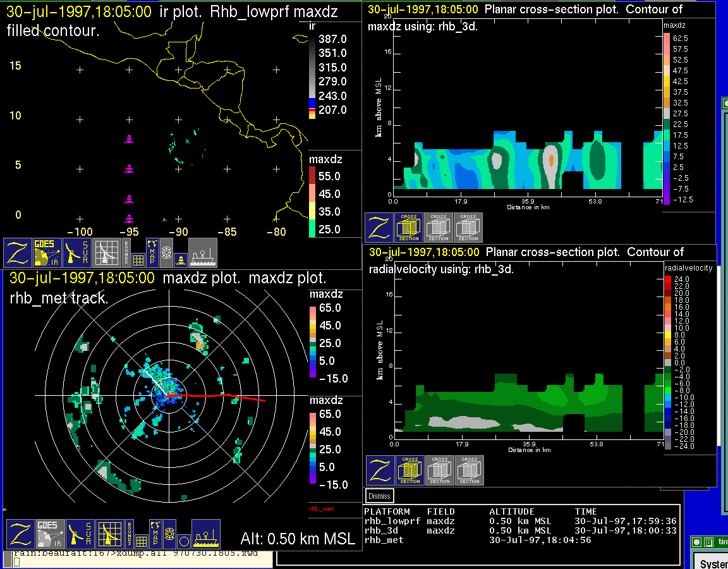Enable the grayed-out ship track icon in the IR plot toolbar
This screenshot has width=728, height=569.
(x=203, y=253)
